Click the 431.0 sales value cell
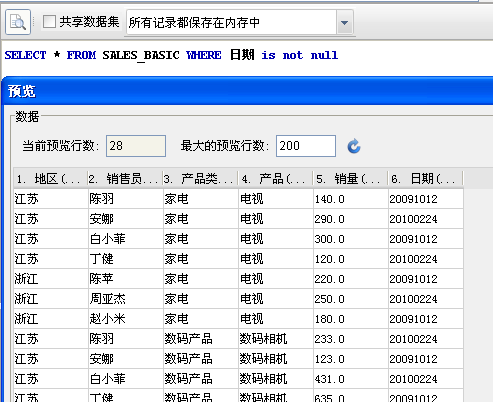 point(351,379)
